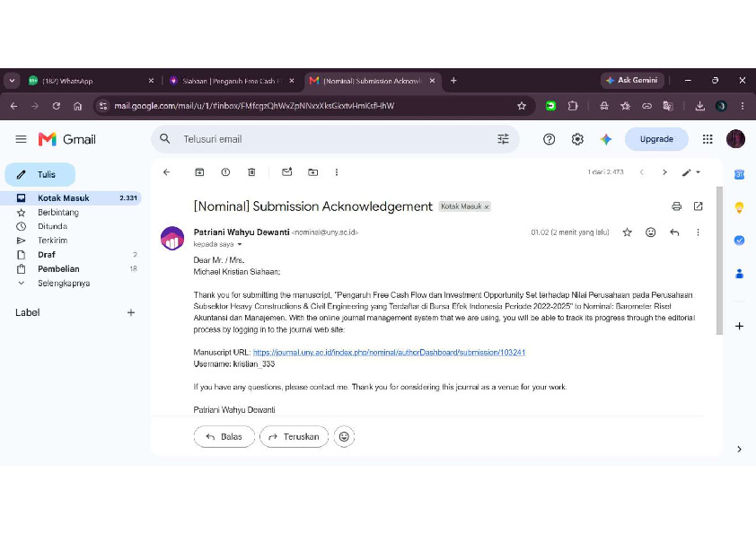The height and width of the screenshot is (534, 756).
Task: Click the reply arrow icon in header
Action: (x=674, y=232)
